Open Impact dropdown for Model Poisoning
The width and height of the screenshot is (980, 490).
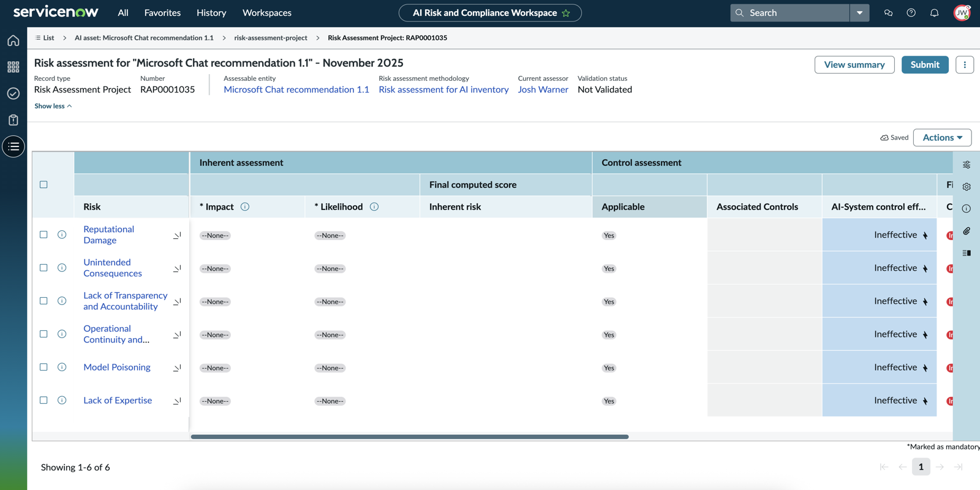215,367
